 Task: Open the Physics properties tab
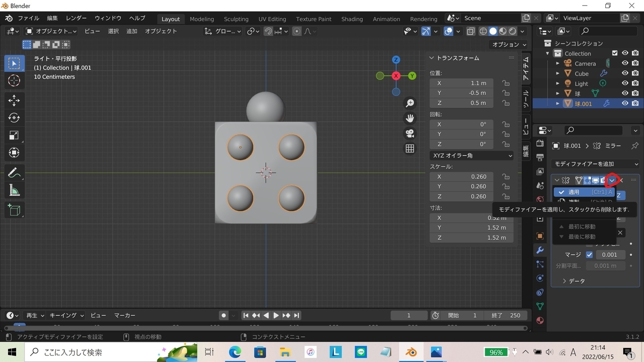tap(540, 278)
